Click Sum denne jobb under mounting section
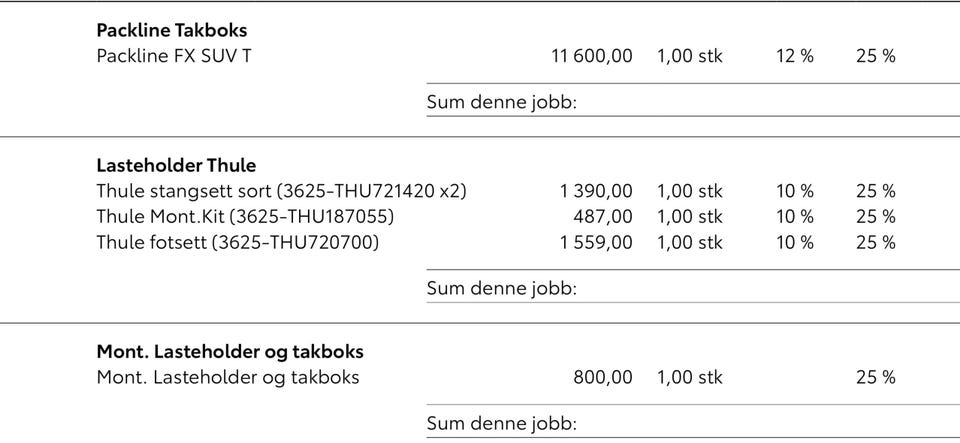The width and height of the screenshot is (960, 443). click(502, 423)
